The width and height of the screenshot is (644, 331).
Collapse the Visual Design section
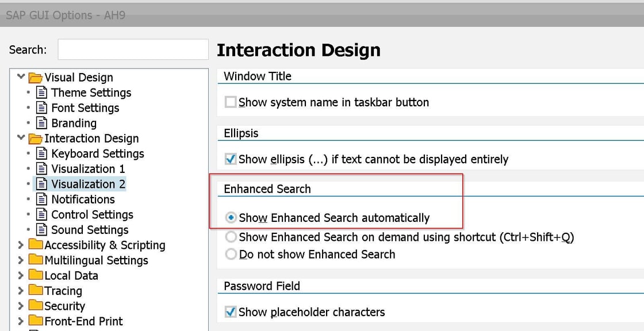(x=21, y=77)
